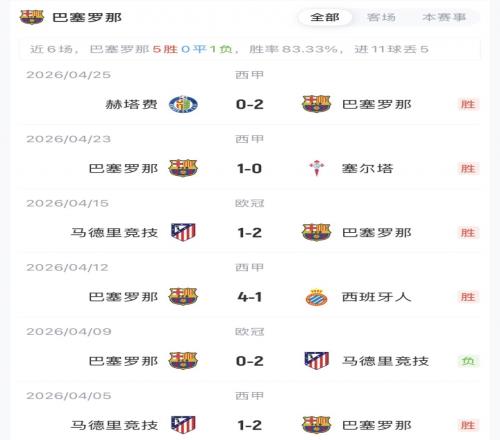Click the Barcelona crest in the header

(32, 17)
